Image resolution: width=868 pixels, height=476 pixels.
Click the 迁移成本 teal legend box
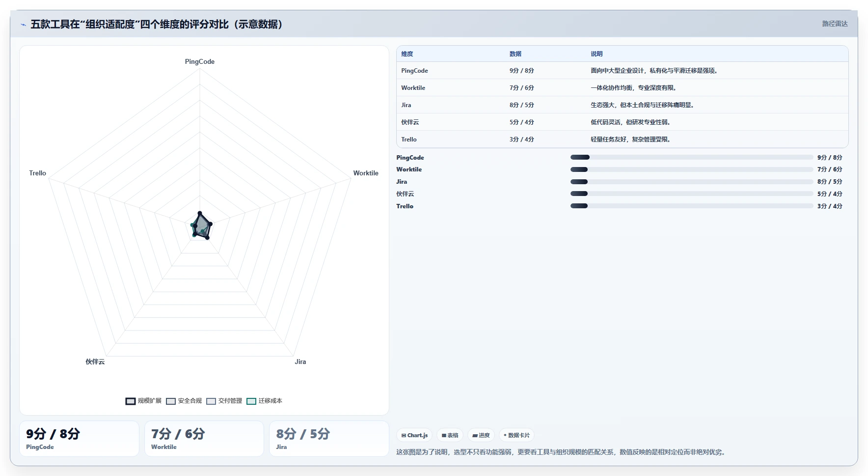click(x=251, y=401)
